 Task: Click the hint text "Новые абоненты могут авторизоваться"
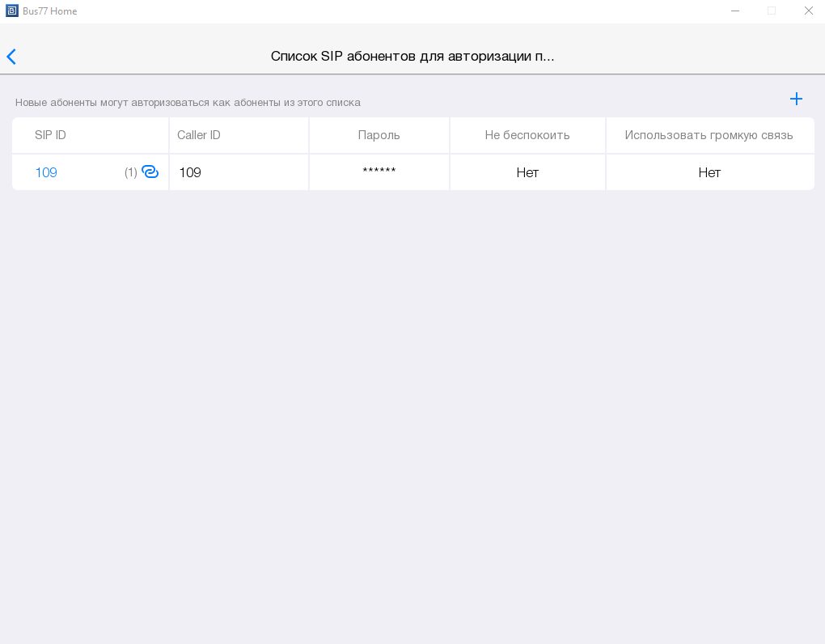click(188, 103)
